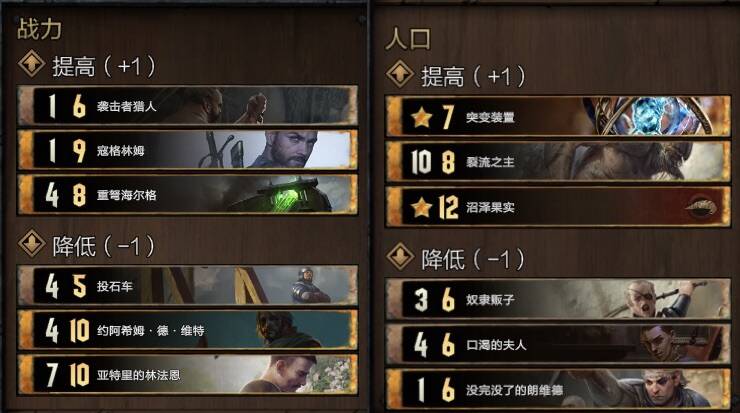Pick the 口渴的夫人 card row
This screenshot has width=740, height=413.
(x=558, y=345)
